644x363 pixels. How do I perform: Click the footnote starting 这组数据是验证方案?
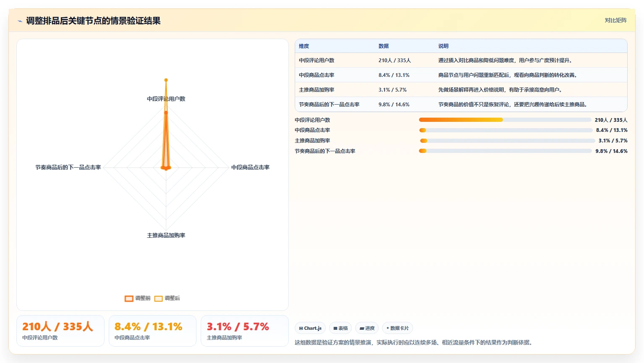[414, 342]
